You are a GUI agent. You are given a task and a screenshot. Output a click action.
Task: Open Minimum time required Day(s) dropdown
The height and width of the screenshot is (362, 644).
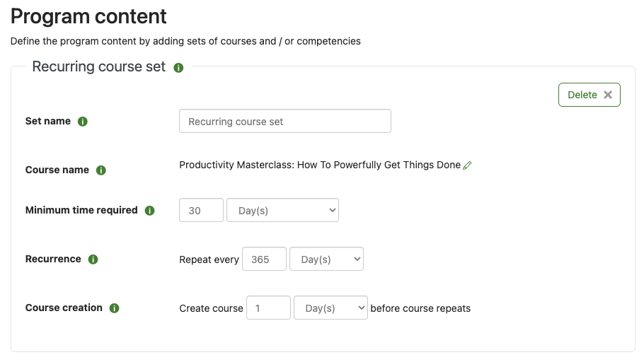coord(282,211)
